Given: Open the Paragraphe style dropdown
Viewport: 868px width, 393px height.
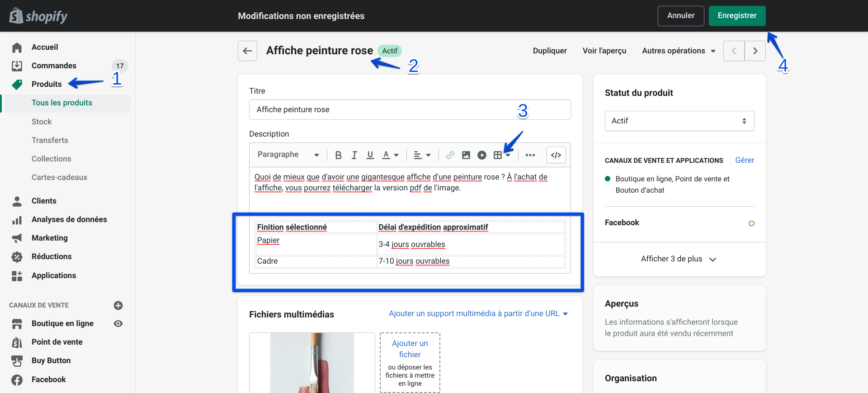Looking at the screenshot, I should 288,155.
